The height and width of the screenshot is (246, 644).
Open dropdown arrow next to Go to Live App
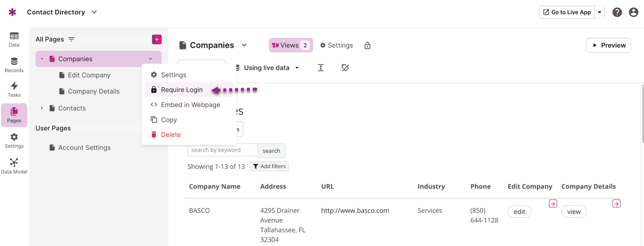600,12
